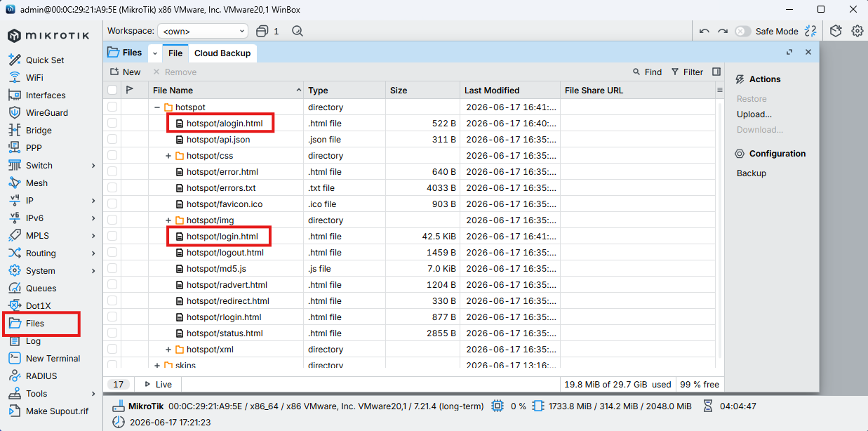
Task: Expand the Switch submenu
Action: coord(93,166)
